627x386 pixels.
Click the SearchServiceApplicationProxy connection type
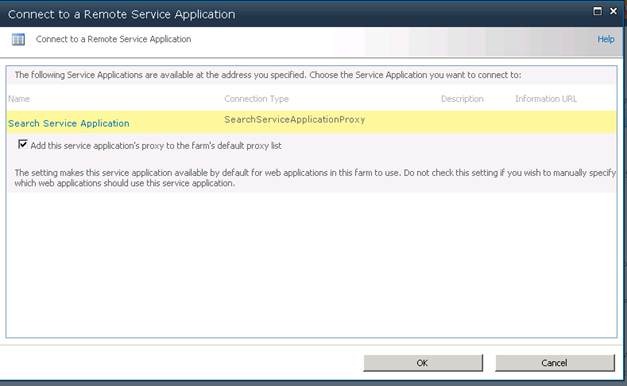(294, 120)
